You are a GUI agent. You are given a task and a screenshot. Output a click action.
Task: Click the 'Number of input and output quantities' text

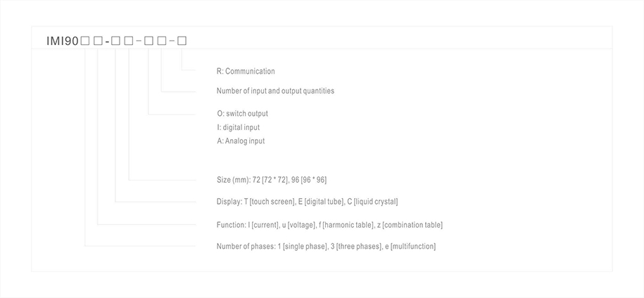point(275,91)
